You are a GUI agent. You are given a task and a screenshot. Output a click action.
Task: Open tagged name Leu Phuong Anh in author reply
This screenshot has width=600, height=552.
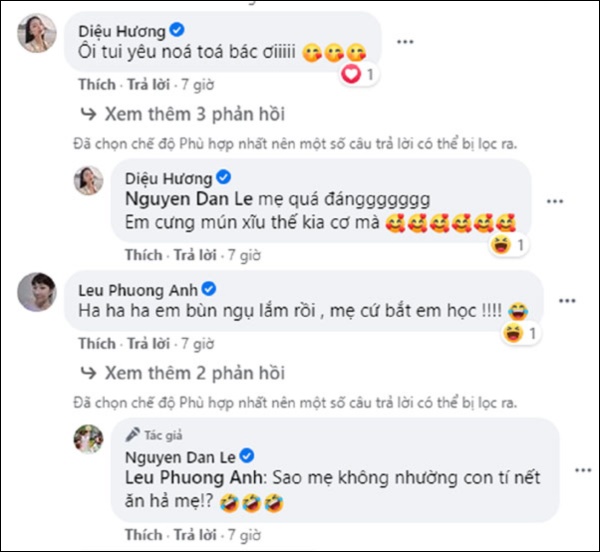tap(194, 477)
